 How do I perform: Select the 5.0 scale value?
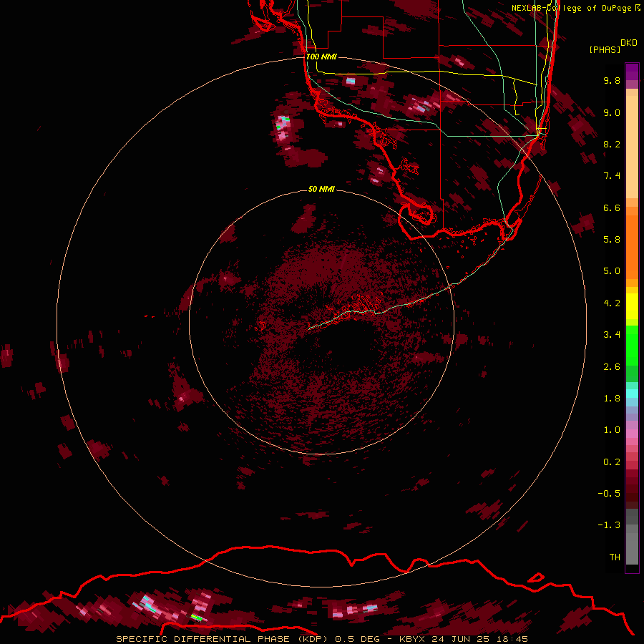point(612,271)
